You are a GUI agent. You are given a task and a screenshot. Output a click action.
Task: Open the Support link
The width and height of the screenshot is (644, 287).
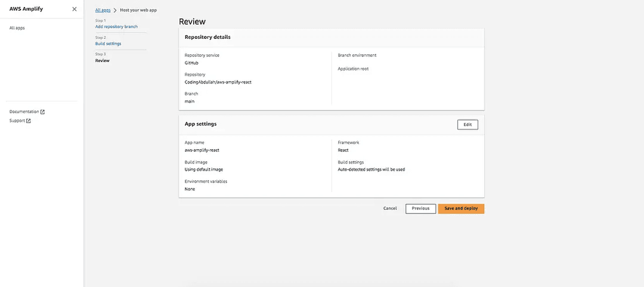(17, 121)
